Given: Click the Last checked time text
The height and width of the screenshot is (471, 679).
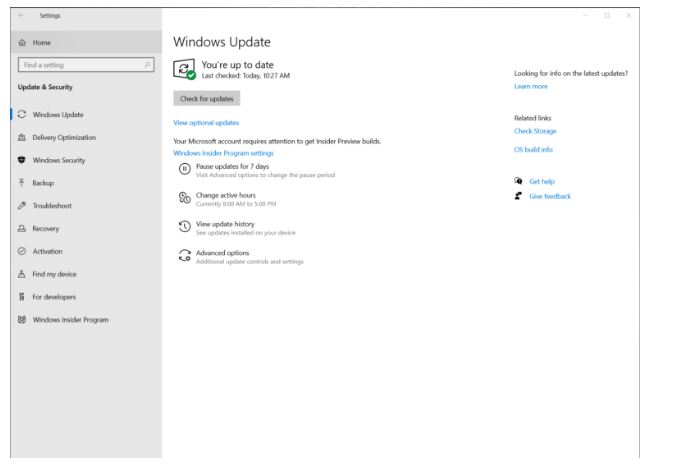Looking at the screenshot, I should click(246, 75).
